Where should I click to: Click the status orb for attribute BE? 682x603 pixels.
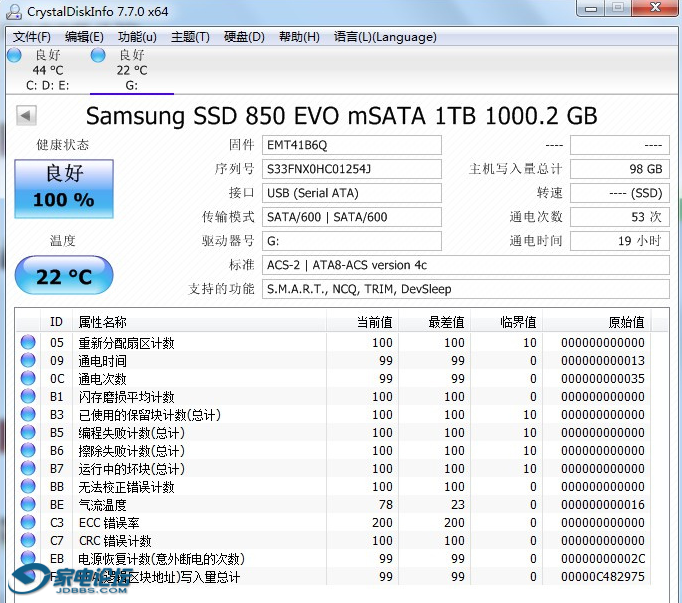[x=28, y=504]
